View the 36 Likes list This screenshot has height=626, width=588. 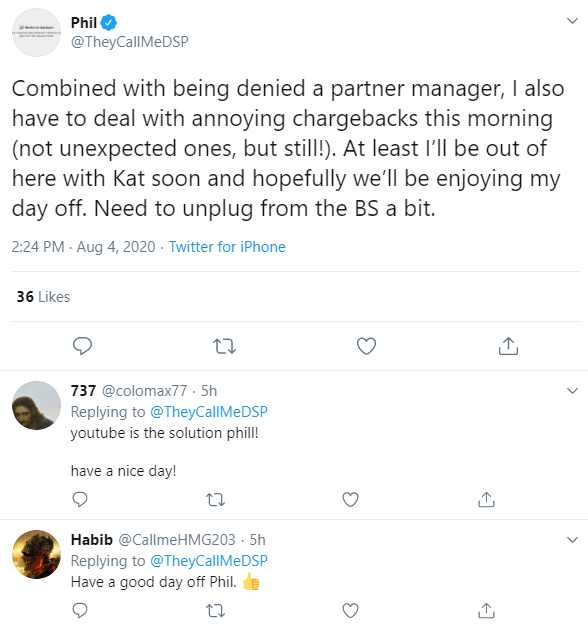(x=43, y=297)
